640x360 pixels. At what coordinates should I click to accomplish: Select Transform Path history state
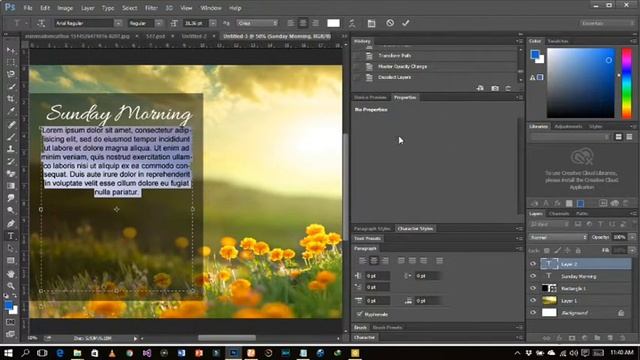[x=394, y=56]
